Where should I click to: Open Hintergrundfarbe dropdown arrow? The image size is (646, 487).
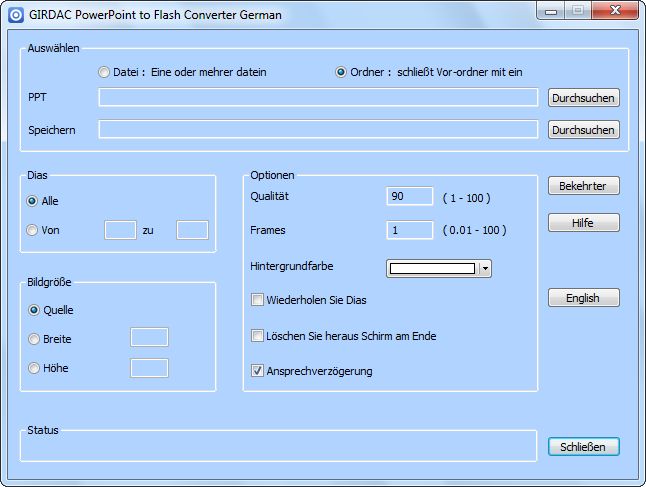click(x=485, y=269)
